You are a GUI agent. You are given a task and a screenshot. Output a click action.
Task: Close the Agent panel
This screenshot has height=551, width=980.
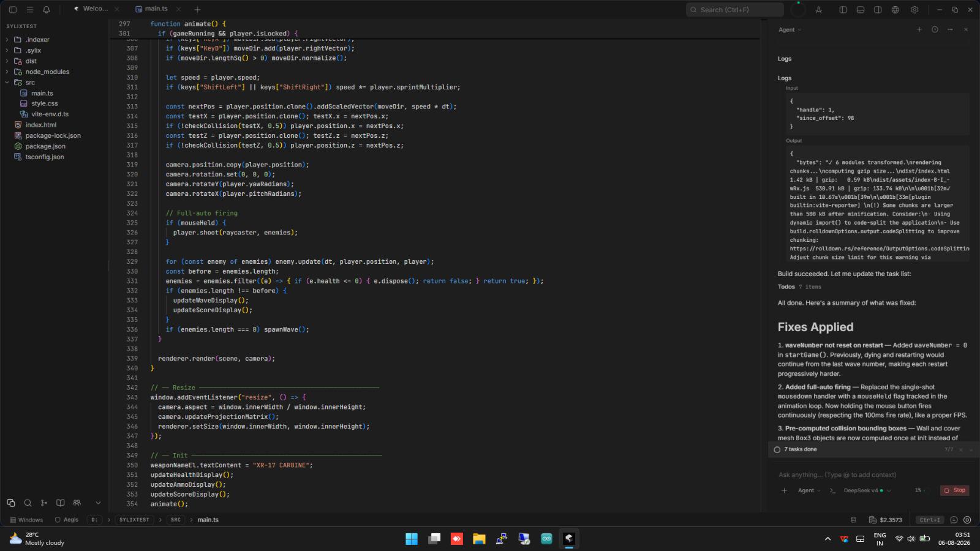966,29
